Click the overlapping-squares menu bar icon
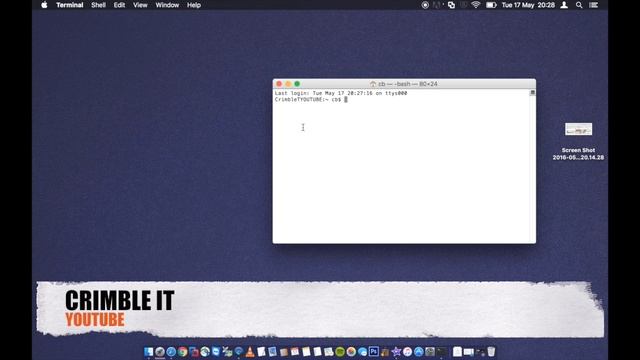The height and width of the screenshot is (360, 640). 451,5
